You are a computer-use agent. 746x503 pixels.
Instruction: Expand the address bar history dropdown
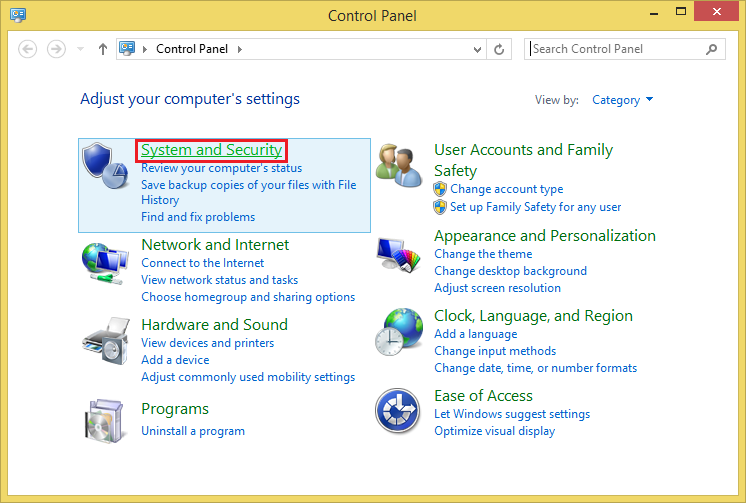coord(477,49)
